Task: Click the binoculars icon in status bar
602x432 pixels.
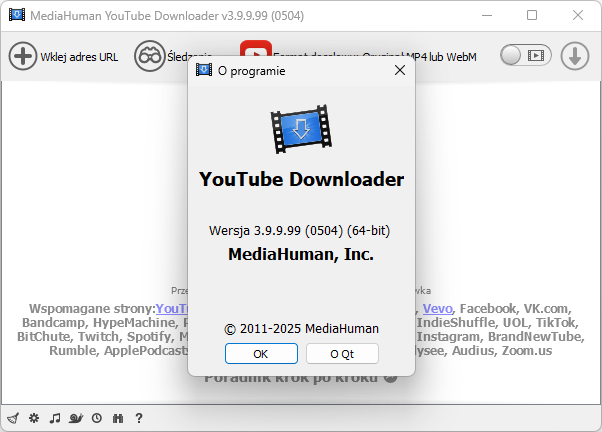Action: point(118,418)
